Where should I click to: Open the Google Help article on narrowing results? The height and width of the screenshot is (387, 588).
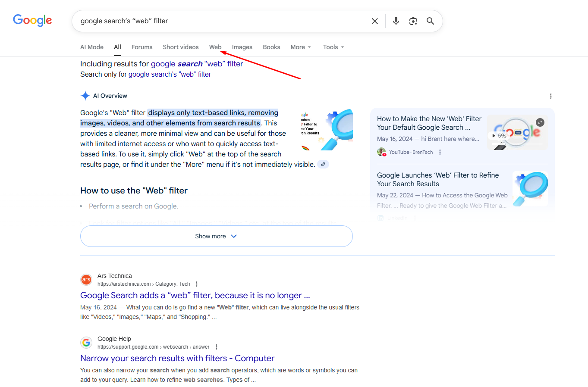tap(177, 358)
